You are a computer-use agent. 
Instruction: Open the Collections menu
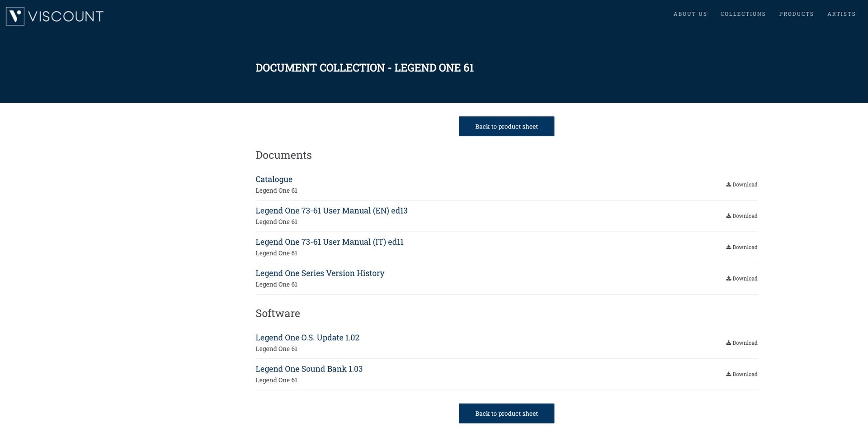click(743, 14)
